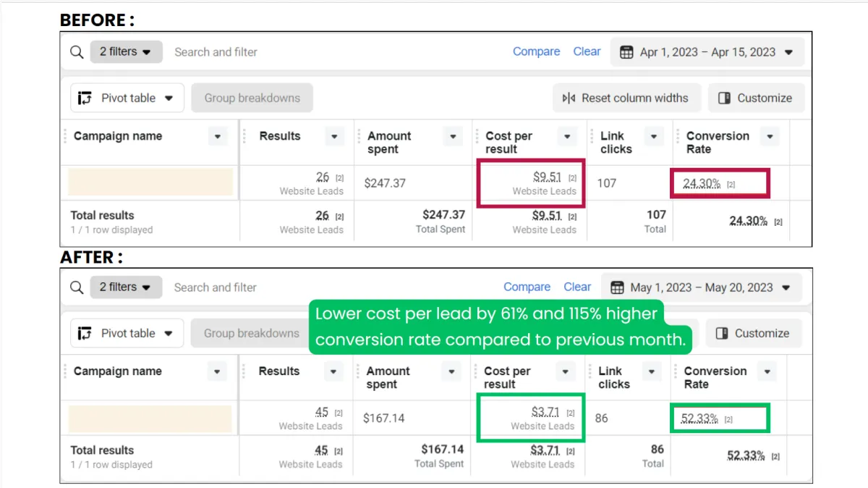The width and height of the screenshot is (868, 488).
Task: Focus Search and filter field in AFTER panel
Action: (215, 287)
